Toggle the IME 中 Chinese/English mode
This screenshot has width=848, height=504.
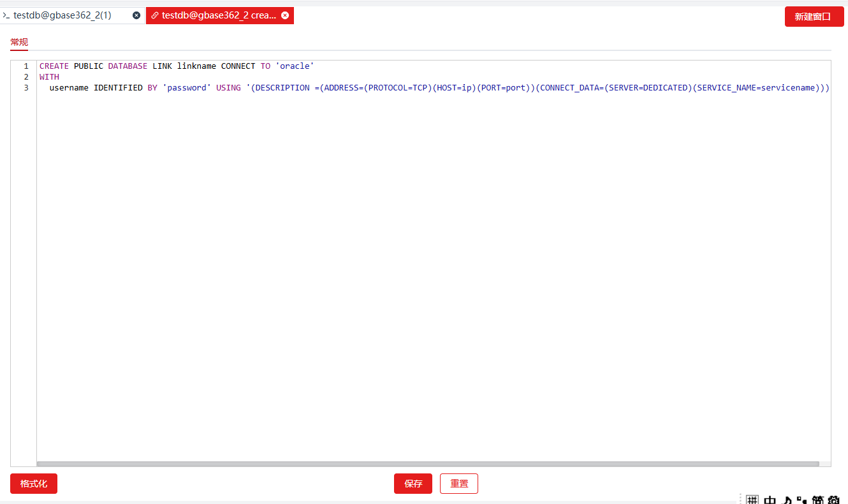[770, 500]
